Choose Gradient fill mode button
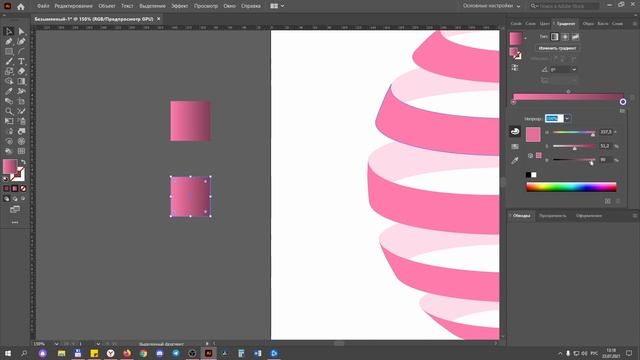Image resolution: width=640 pixels, height=360 pixels. 15,189
